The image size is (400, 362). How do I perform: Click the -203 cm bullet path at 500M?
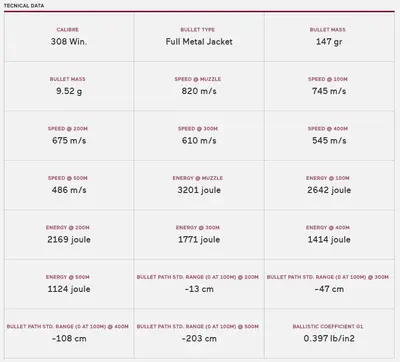(x=199, y=338)
